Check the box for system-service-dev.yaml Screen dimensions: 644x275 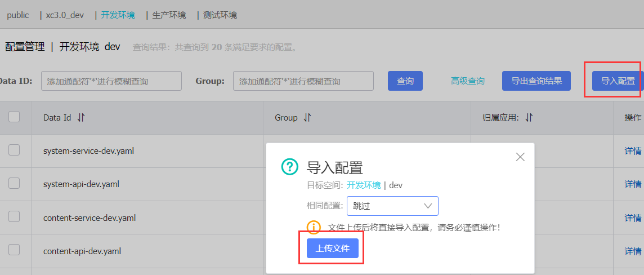[15, 150]
